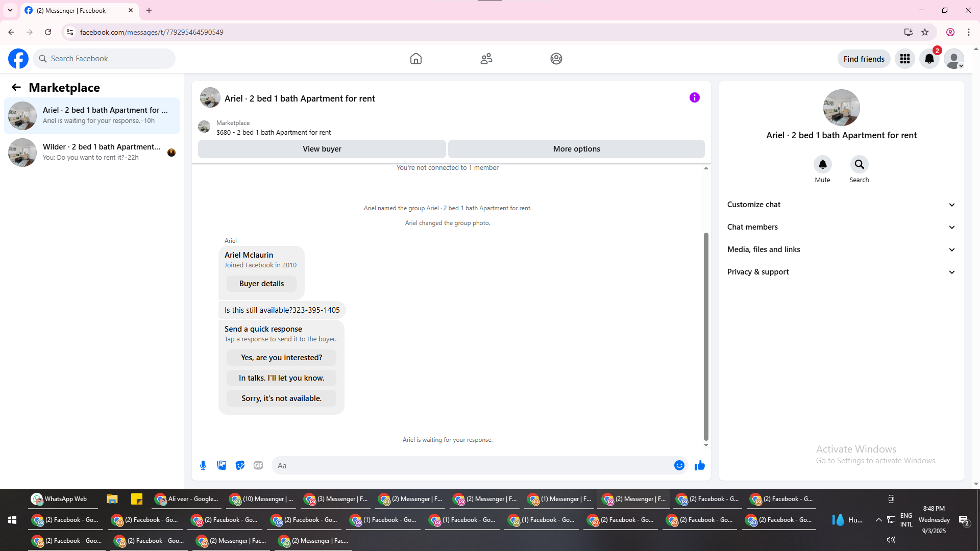The image size is (980, 551).
Task: Select the Messenger | Facebook browser tab
Action: [x=79, y=10]
